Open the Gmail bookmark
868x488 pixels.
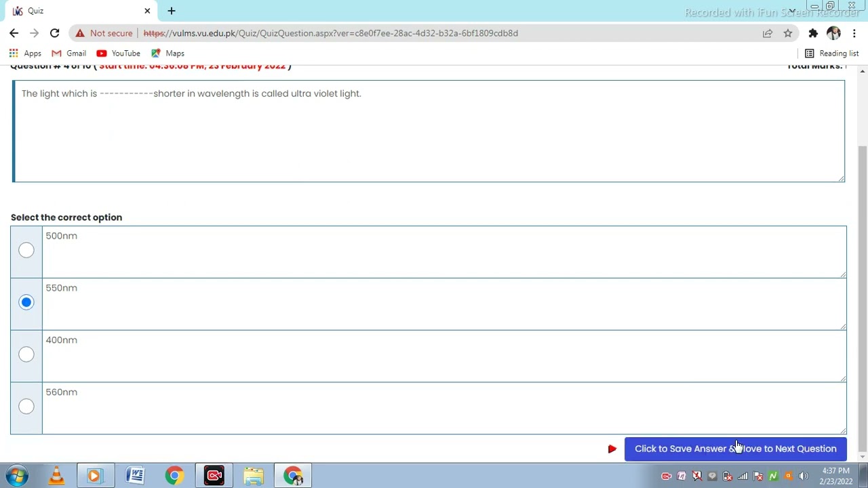(x=68, y=54)
